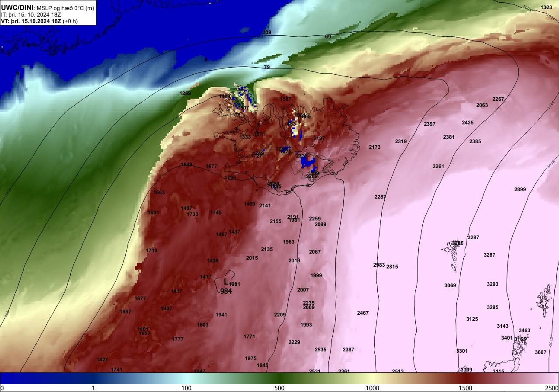
Task: Click the map value 2381
Action: (449, 137)
